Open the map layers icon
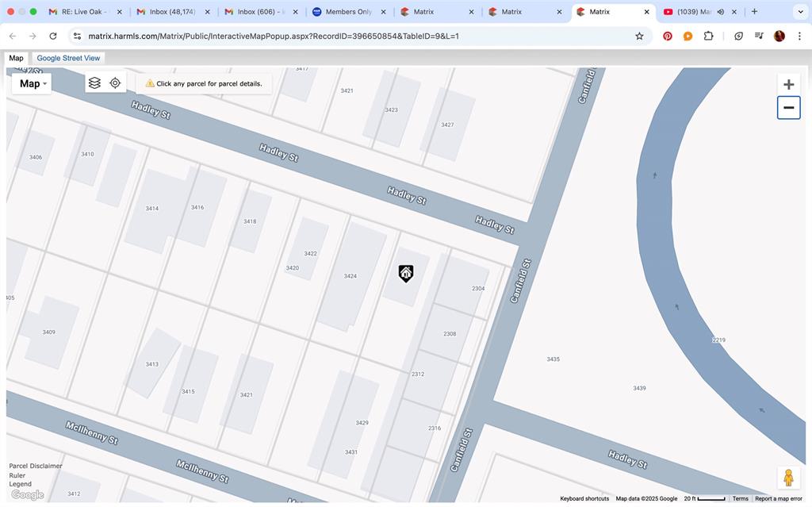The width and height of the screenshot is (812, 507). coord(94,83)
